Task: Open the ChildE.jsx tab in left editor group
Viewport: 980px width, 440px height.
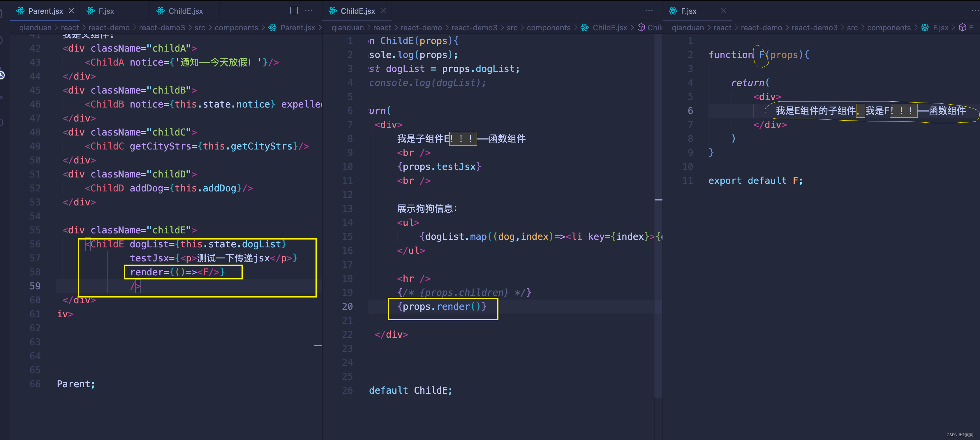Action: (x=186, y=11)
